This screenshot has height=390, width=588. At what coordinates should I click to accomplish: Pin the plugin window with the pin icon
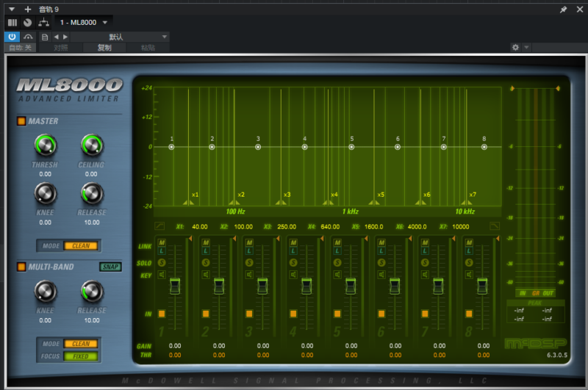tap(563, 10)
